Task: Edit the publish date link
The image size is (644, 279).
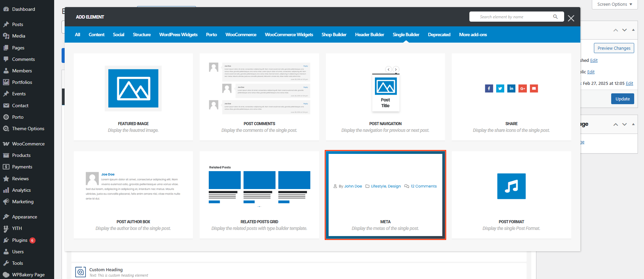Action: coord(629,83)
